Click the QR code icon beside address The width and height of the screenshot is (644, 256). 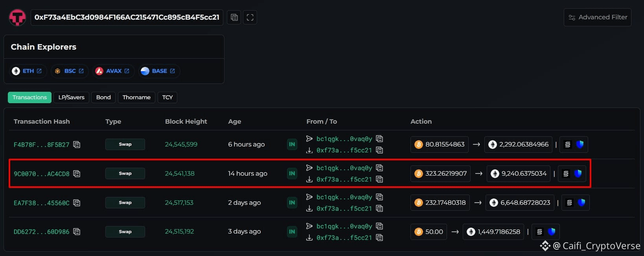coord(250,17)
